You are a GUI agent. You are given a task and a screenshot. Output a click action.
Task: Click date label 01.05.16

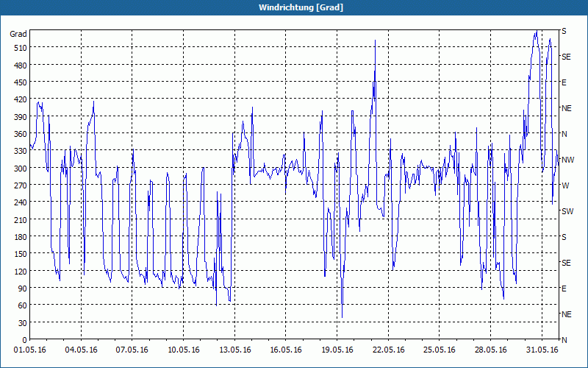[29, 350]
